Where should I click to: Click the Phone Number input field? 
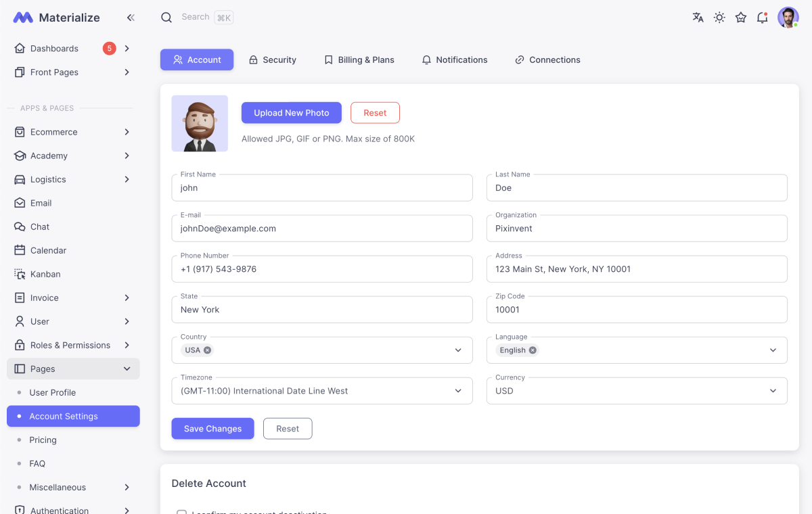(322, 268)
